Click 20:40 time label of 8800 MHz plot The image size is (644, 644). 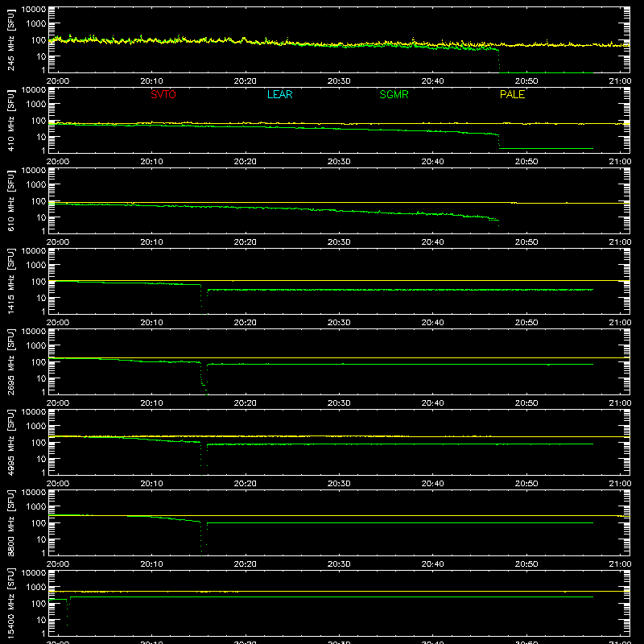[x=432, y=564]
